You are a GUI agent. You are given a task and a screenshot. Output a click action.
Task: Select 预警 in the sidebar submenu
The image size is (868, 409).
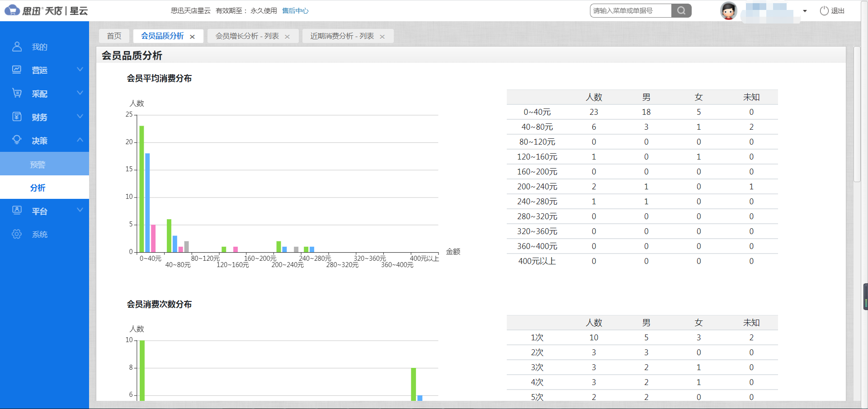[x=38, y=165]
